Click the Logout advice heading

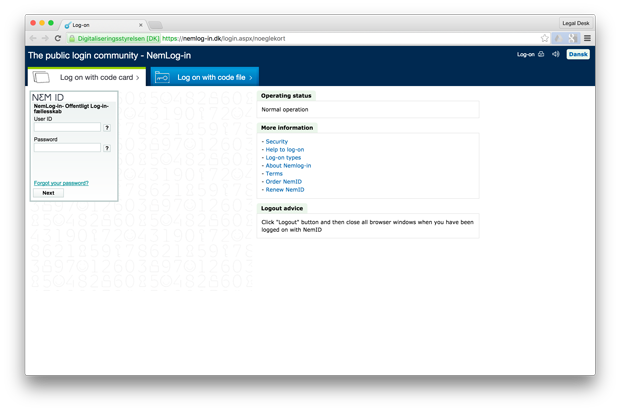pos(282,208)
